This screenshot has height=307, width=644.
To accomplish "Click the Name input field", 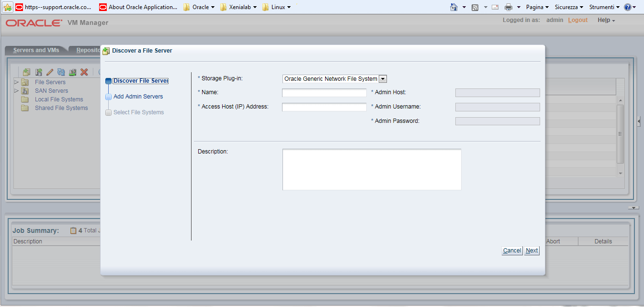I will [324, 93].
